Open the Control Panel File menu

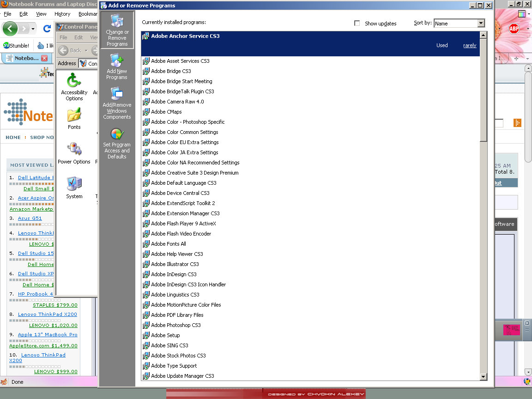click(x=63, y=37)
